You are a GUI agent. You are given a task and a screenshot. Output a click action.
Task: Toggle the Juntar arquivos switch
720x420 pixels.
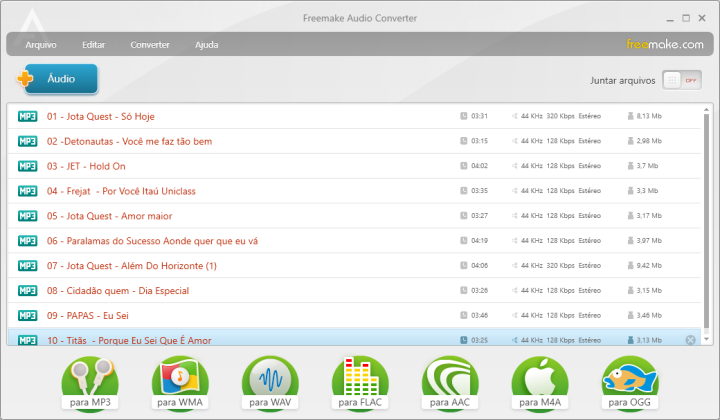point(682,80)
